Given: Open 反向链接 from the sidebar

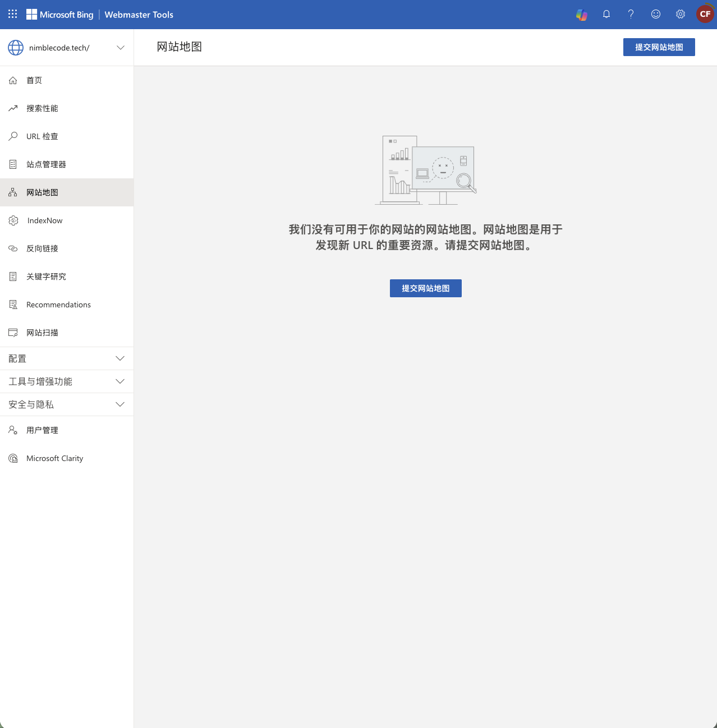Looking at the screenshot, I should 42,248.
